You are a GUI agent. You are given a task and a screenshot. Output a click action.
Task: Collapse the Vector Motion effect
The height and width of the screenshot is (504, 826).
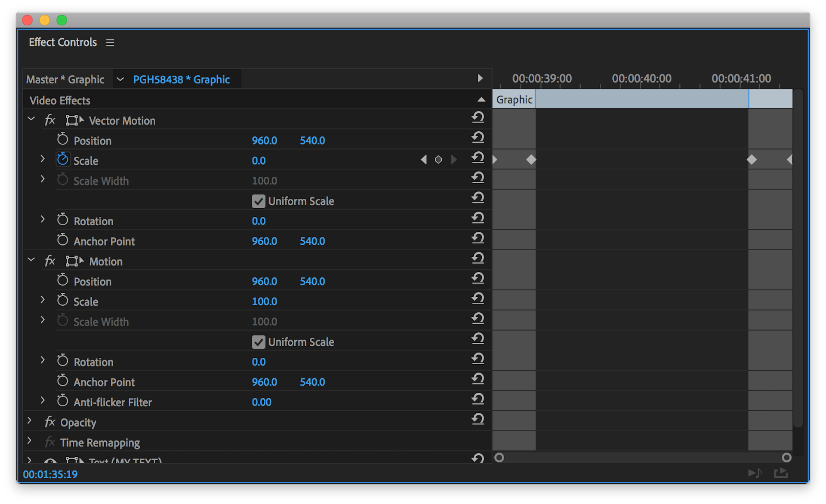[31, 119]
